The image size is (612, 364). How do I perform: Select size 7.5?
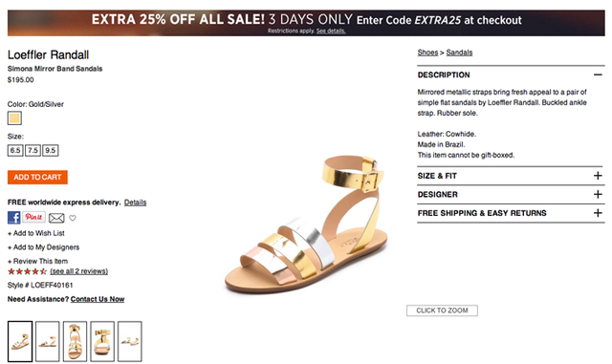tap(33, 150)
